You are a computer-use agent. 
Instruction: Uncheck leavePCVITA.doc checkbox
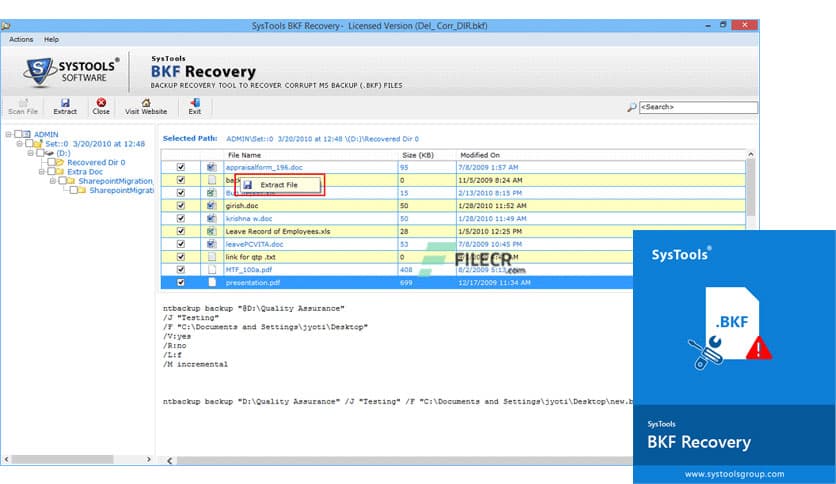pyautogui.click(x=181, y=244)
